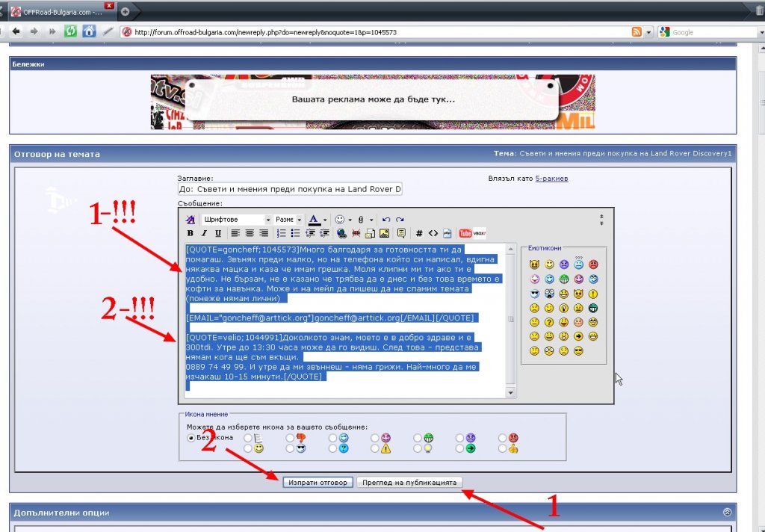Choose the thumbs-up post icon radio
Image resolution: width=765 pixels, height=532 pixels.
click(x=502, y=448)
